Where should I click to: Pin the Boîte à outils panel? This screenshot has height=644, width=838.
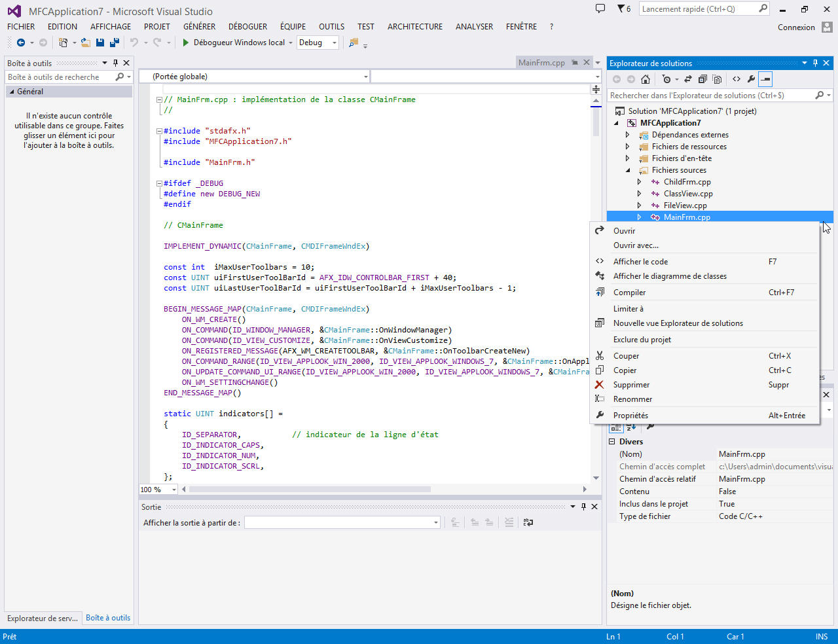(116, 63)
